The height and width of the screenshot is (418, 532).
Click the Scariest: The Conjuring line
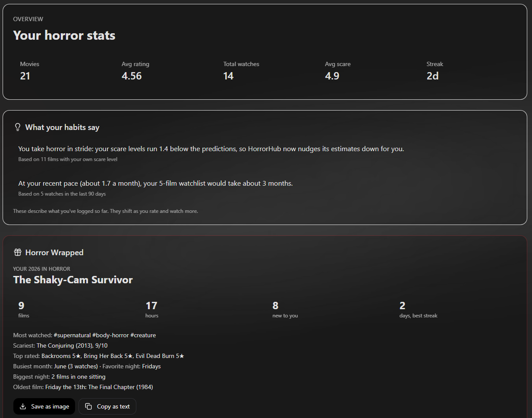pos(60,345)
